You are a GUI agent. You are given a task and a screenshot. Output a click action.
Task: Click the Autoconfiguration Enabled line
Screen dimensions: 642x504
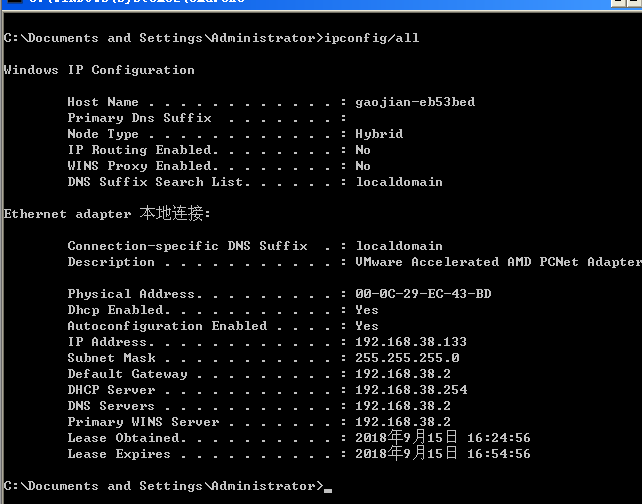pos(167,326)
